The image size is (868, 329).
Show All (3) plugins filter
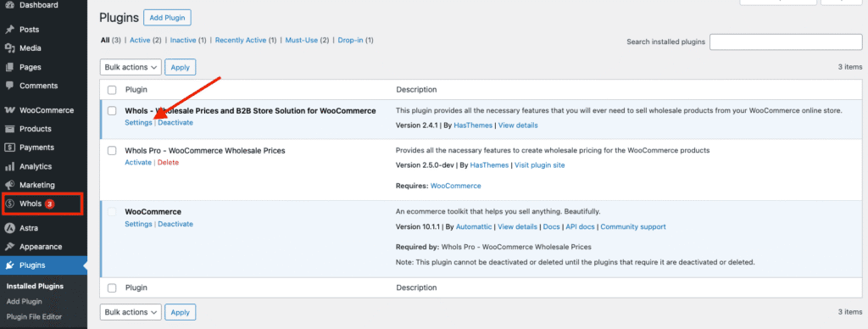111,41
